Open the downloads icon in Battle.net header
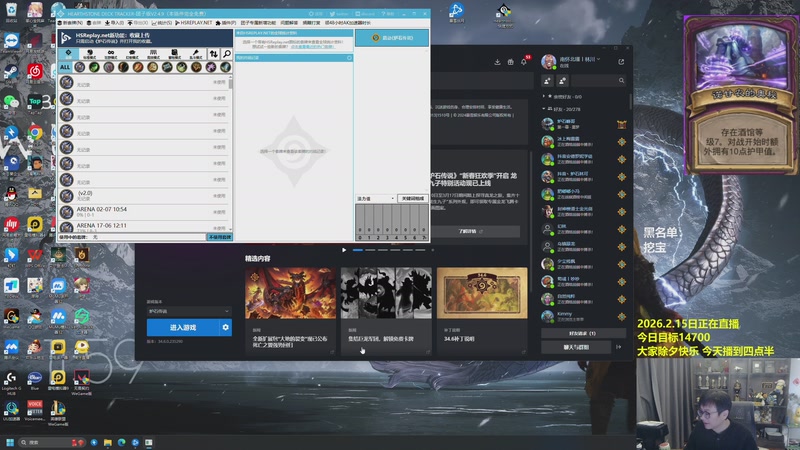This screenshot has width=800, height=450. (497, 62)
